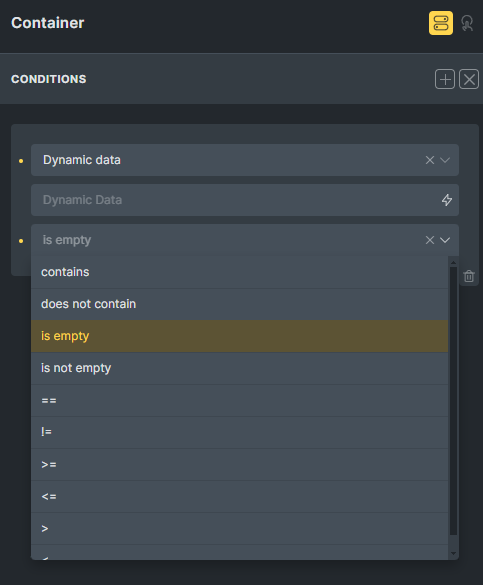This screenshot has width=483, height=585.
Task: Clear the 'is empty' operator selection
Action: (430, 240)
